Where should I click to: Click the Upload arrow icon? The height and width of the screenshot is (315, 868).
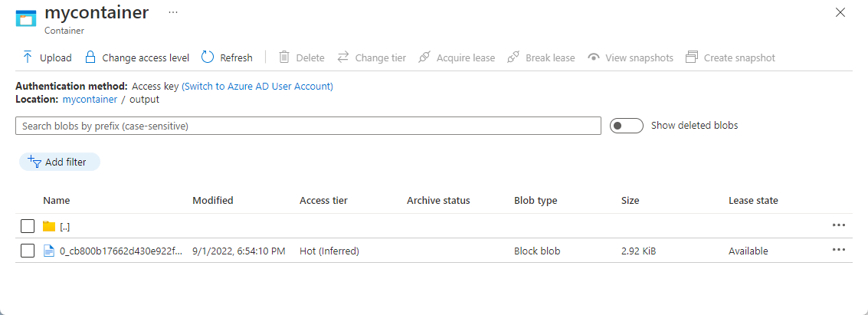click(x=28, y=57)
